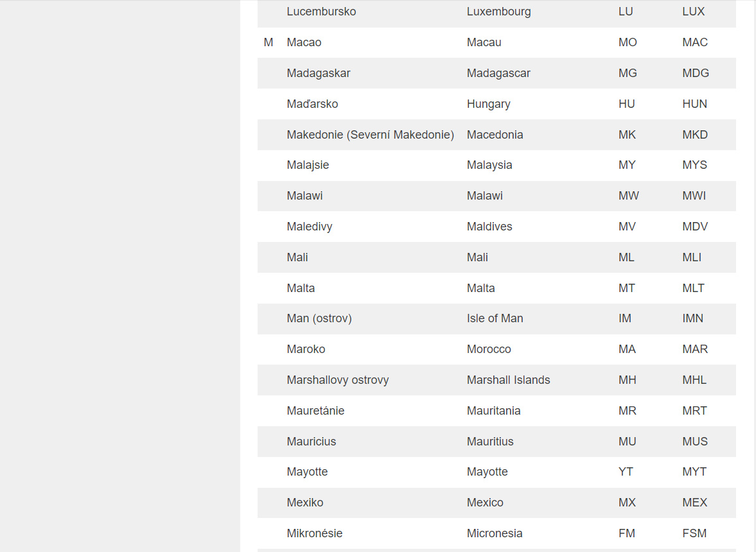756x552 pixels.
Task: Select the 'Malajsie' country name
Action: (308, 165)
